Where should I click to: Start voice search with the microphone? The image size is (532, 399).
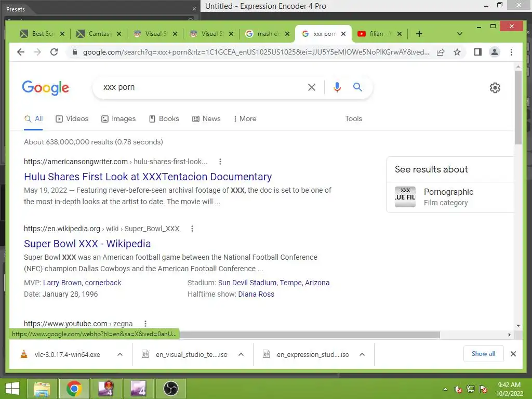point(337,87)
